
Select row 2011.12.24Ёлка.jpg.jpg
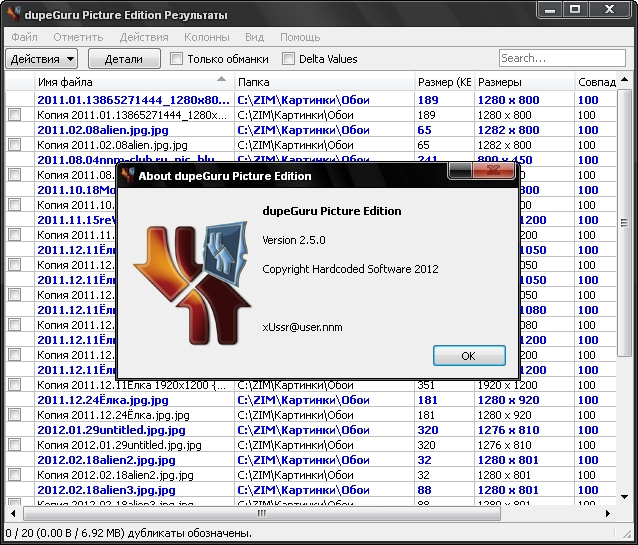311,400
